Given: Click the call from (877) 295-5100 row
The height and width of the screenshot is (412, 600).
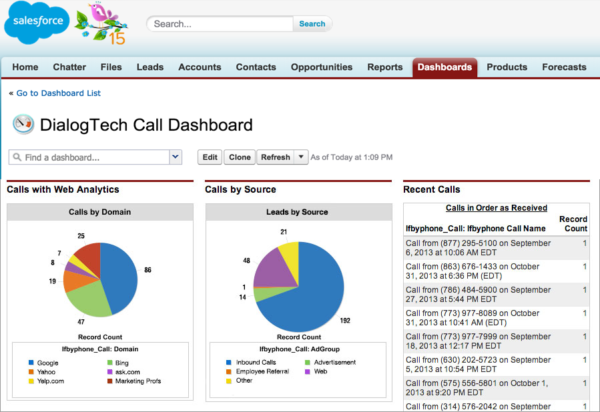Looking at the screenshot, I should pos(496,248).
